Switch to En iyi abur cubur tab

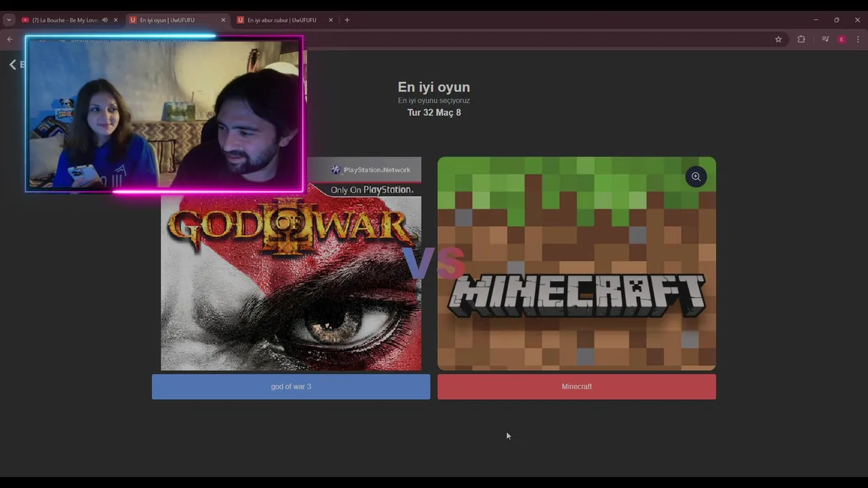click(x=285, y=20)
